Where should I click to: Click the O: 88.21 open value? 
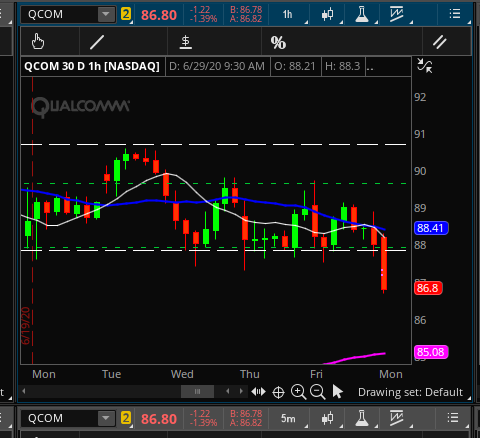[x=295, y=66]
